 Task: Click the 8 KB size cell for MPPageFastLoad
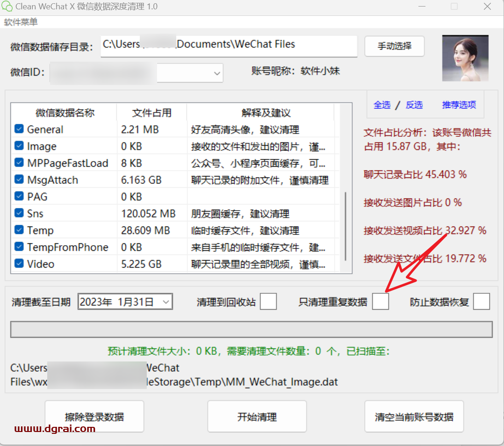click(131, 163)
